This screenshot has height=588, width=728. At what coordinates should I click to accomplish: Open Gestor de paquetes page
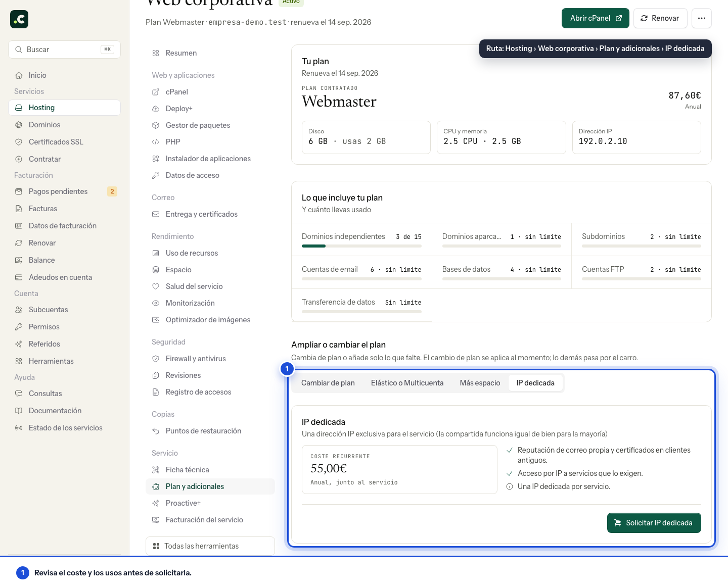tap(210, 125)
